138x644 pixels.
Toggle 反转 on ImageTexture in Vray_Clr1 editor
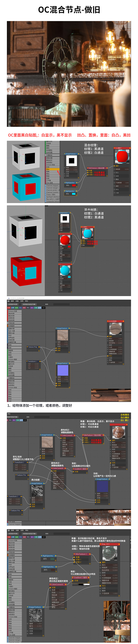pyautogui.click(x=41, y=629)
